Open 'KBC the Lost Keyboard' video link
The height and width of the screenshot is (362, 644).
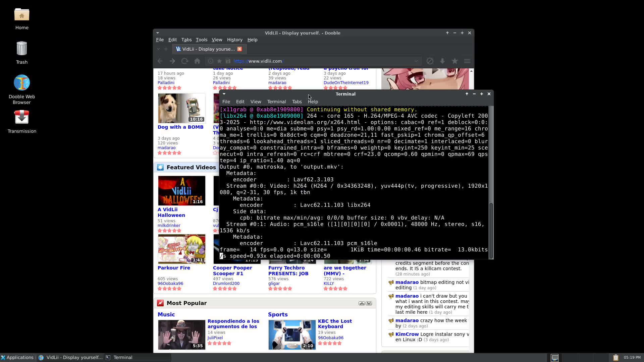335,324
